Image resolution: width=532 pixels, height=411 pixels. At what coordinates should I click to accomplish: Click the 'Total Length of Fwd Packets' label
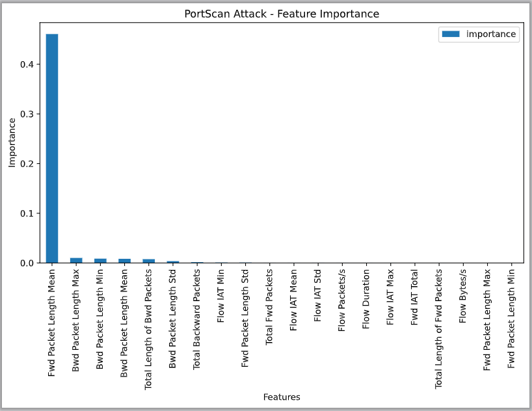438,329
